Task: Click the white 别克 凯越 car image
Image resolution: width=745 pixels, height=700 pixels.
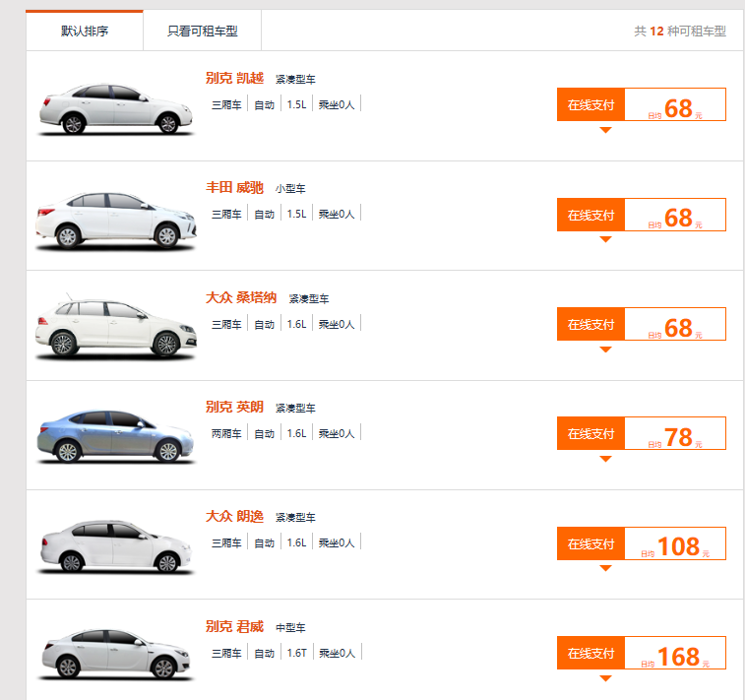Action: pyautogui.click(x=115, y=109)
